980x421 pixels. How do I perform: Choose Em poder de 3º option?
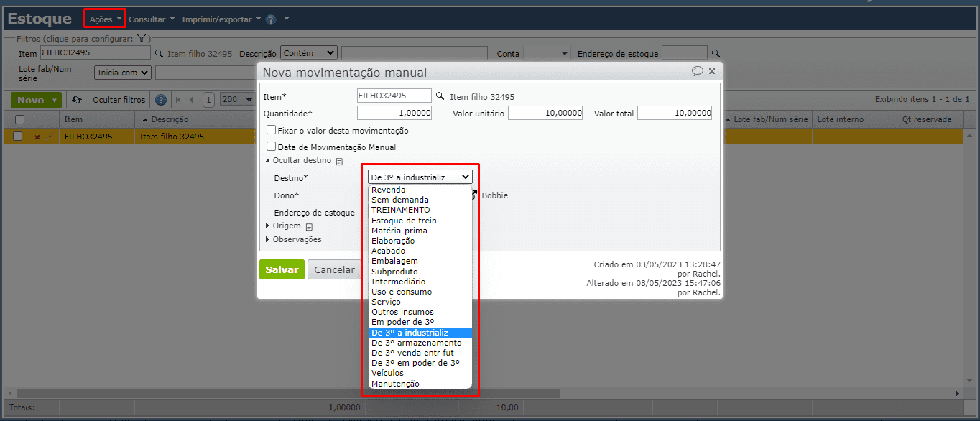point(420,323)
